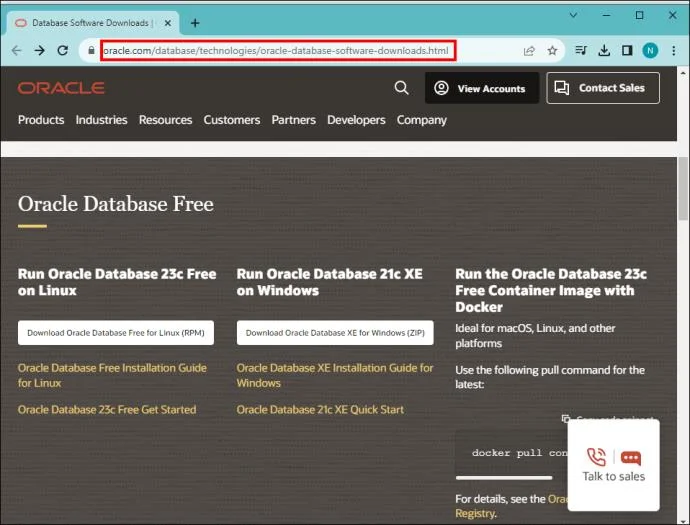
Task: Click the View Accounts button
Action: (482, 88)
